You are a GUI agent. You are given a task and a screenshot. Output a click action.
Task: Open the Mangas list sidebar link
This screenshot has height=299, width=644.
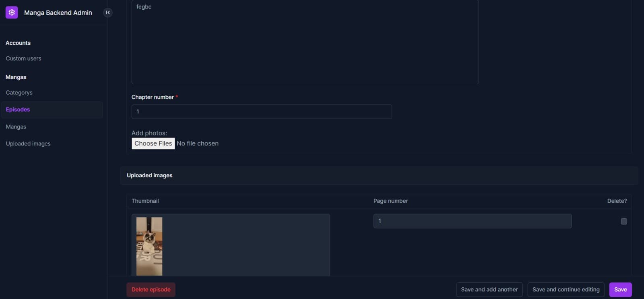pos(16,127)
